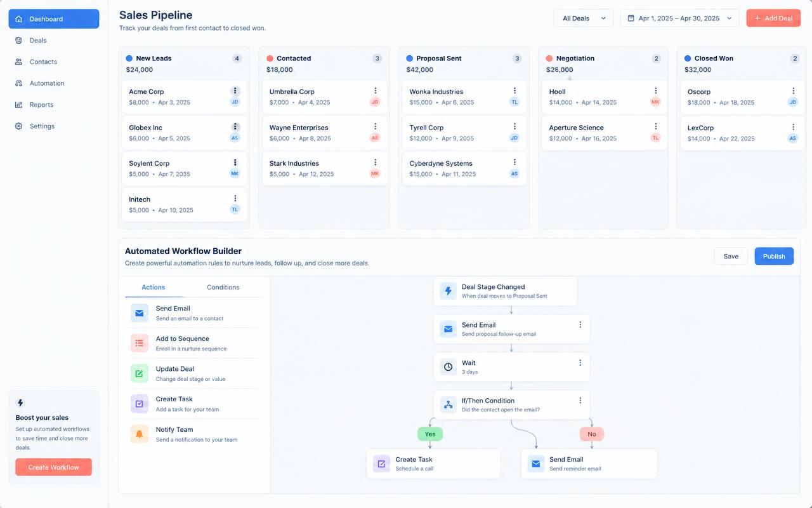The height and width of the screenshot is (508, 812).
Task: Open options for If/Then Condition step
Action: click(x=580, y=401)
